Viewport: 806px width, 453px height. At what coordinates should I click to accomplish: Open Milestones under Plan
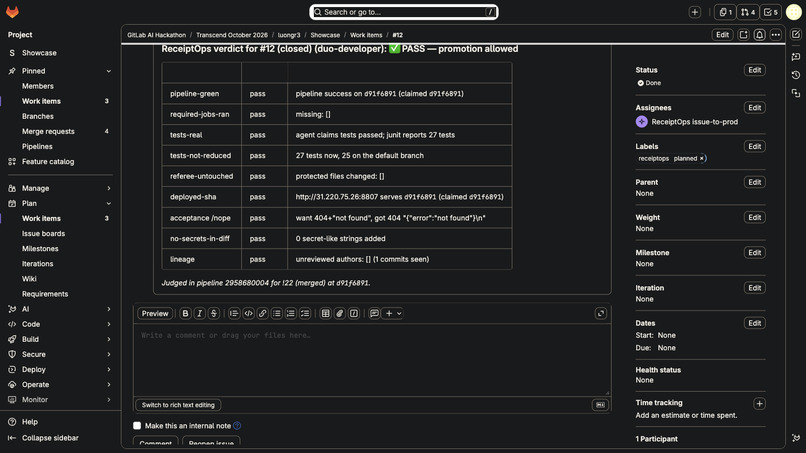click(x=40, y=248)
